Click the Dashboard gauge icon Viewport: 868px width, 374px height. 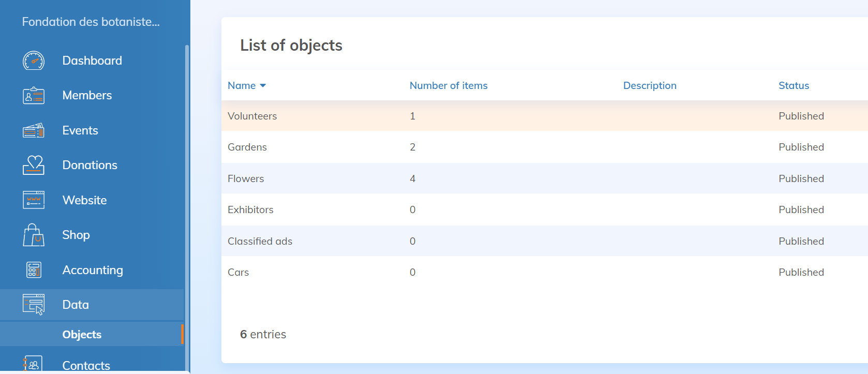(34, 61)
